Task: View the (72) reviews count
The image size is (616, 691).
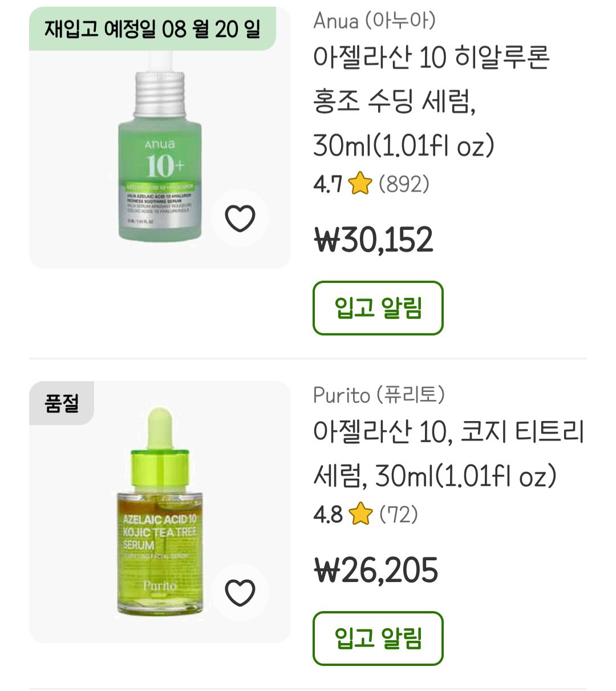Action: click(399, 514)
